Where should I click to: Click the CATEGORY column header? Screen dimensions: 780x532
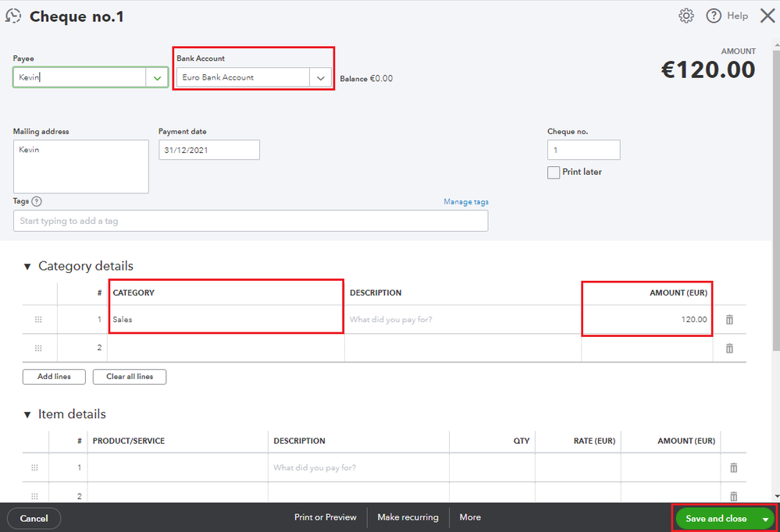pyautogui.click(x=134, y=293)
